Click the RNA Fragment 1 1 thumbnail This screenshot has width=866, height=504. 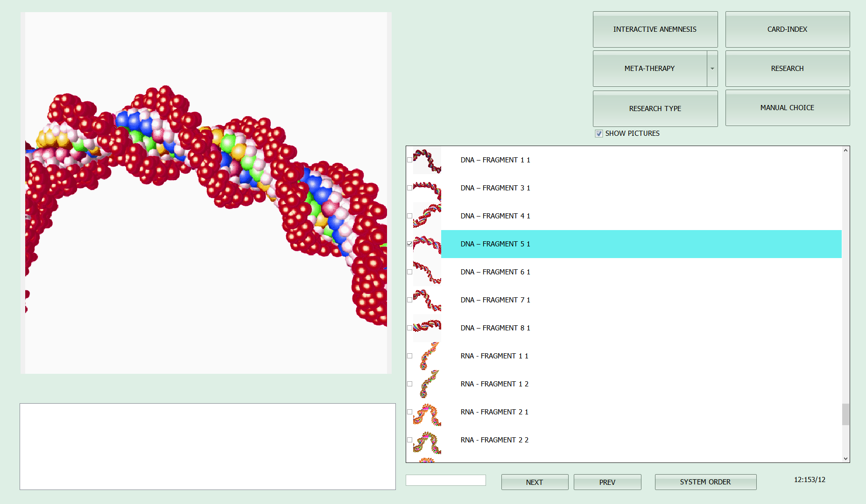[x=427, y=356]
